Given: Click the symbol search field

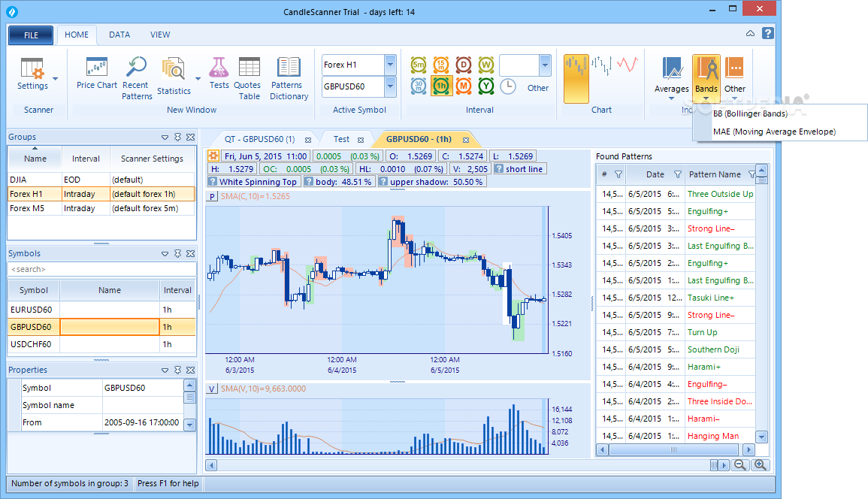Looking at the screenshot, I should tap(102, 269).
